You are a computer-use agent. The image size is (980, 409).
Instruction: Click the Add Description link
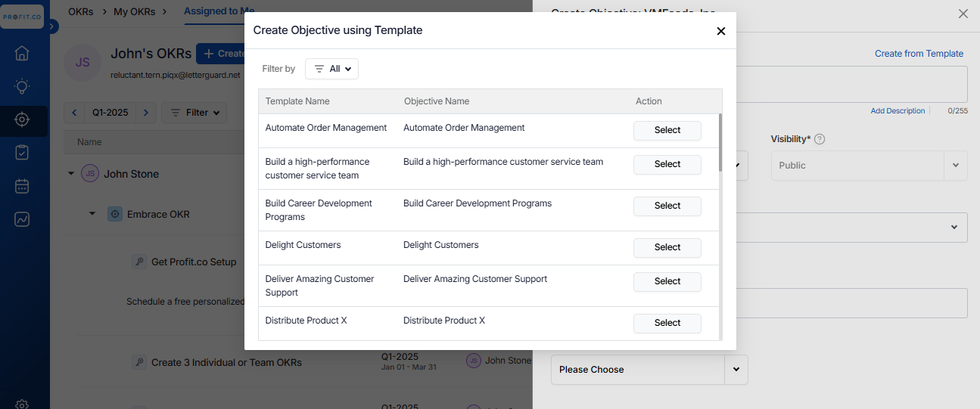[898, 111]
